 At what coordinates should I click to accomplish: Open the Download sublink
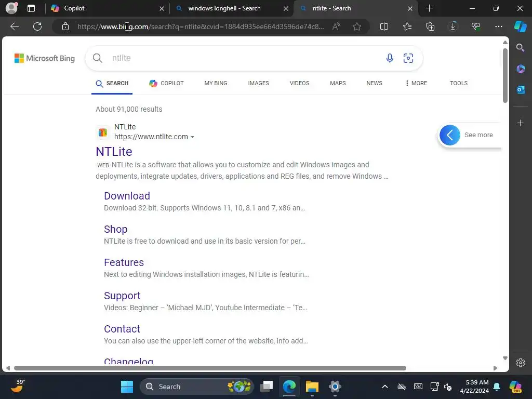127,196
